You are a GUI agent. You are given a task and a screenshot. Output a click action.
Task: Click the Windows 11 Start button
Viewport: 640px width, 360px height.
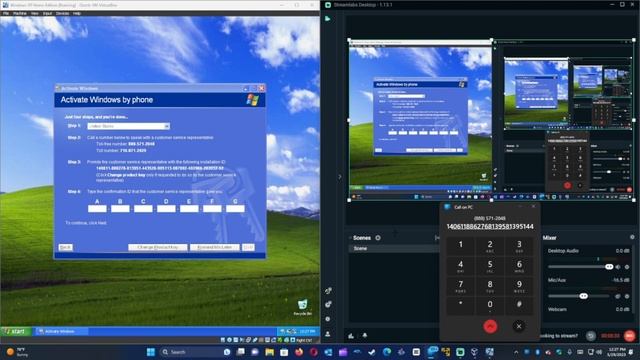pos(151,352)
